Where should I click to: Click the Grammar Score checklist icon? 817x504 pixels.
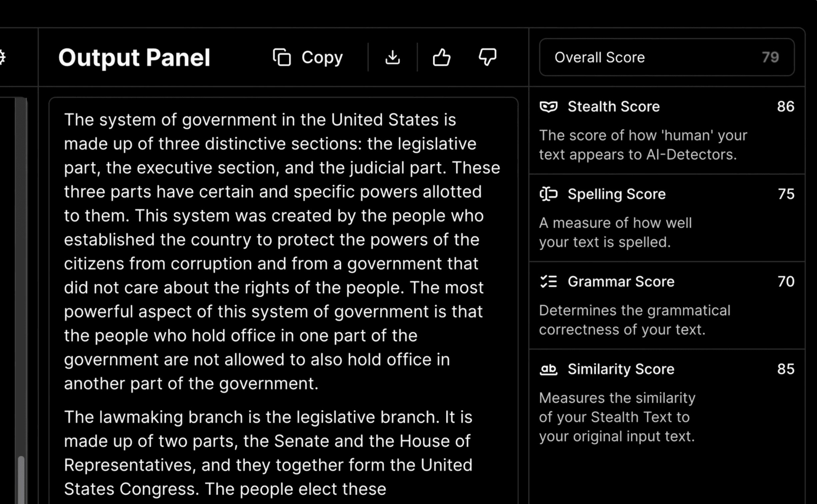pyautogui.click(x=548, y=282)
